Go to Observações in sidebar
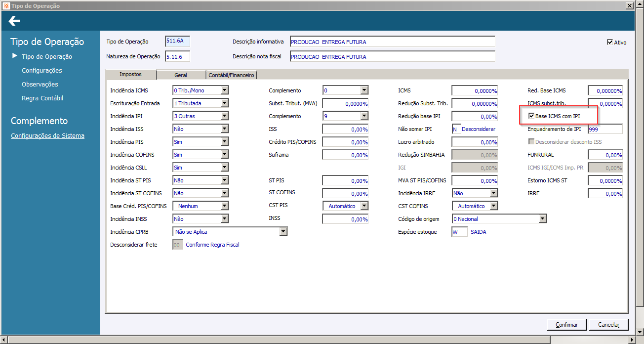This screenshot has width=644, height=344. pyautogui.click(x=40, y=85)
